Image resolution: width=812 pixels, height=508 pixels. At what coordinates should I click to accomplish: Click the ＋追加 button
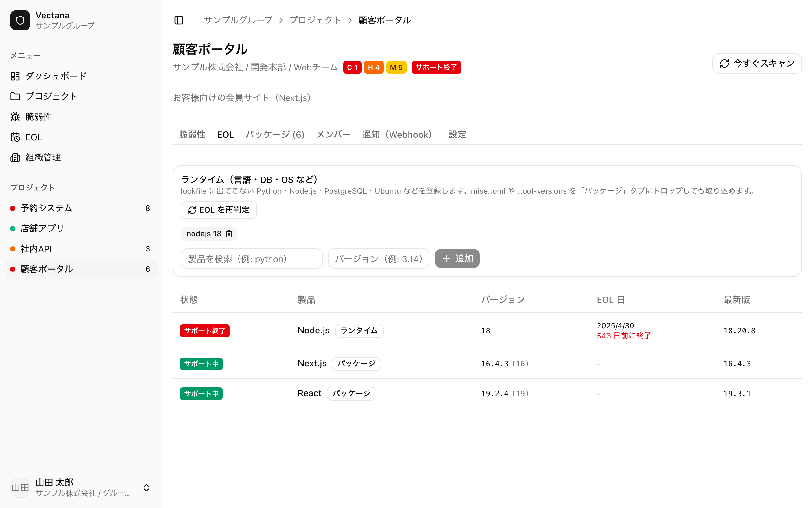tap(457, 258)
